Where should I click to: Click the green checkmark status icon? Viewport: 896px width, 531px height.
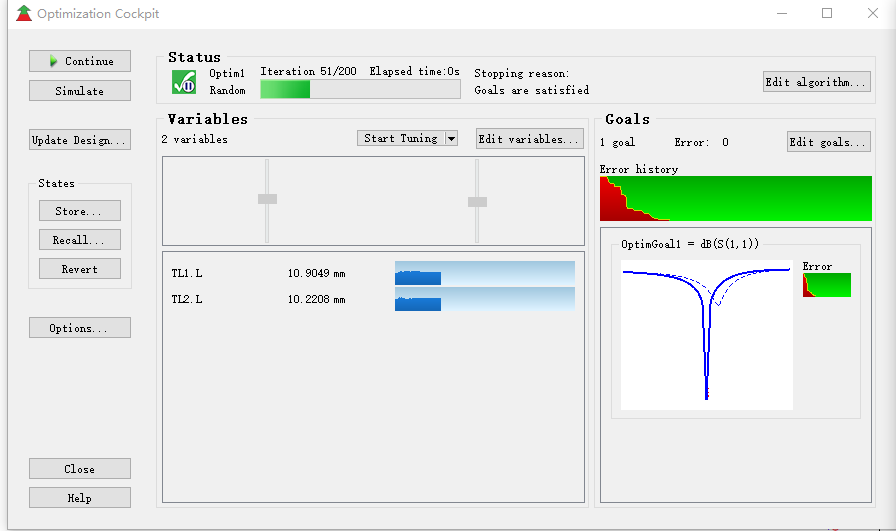[x=183, y=82]
